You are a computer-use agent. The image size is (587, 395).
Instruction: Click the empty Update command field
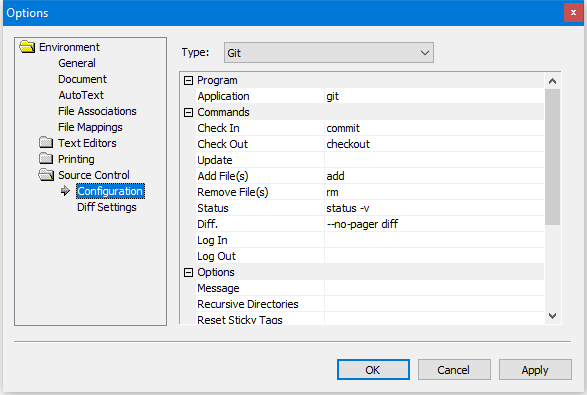pyautogui.click(x=434, y=160)
